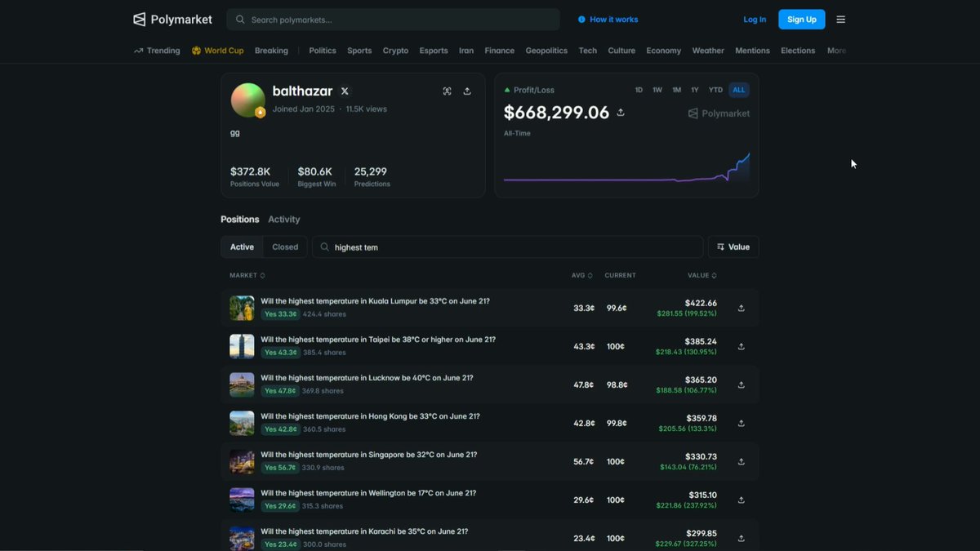
Task: Go to Crypto category
Action: pyautogui.click(x=395, y=51)
